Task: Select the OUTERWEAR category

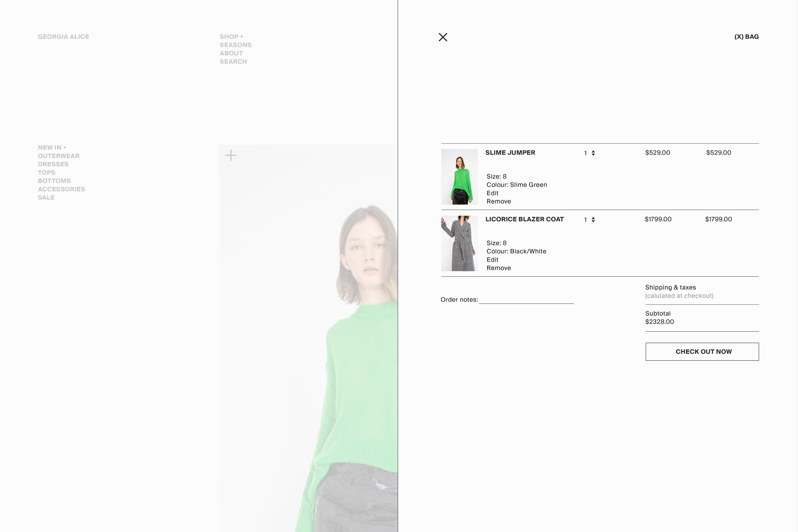Action: 59,156
